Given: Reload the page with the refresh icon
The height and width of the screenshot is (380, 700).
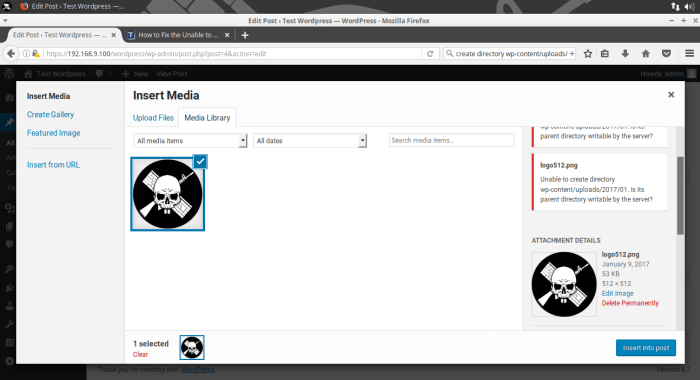Looking at the screenshot, I should [x=430, y=54].
